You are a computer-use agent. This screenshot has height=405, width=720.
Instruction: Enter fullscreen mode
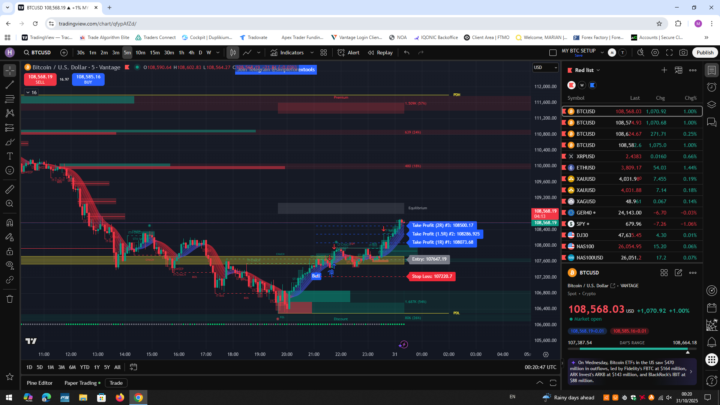[x=669, y=53]
